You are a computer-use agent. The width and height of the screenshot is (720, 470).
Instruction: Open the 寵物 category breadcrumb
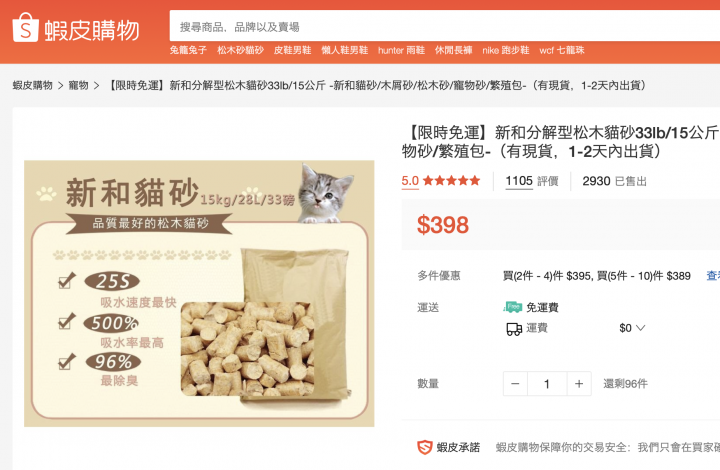pyautogui.click(x=79, y=85)
